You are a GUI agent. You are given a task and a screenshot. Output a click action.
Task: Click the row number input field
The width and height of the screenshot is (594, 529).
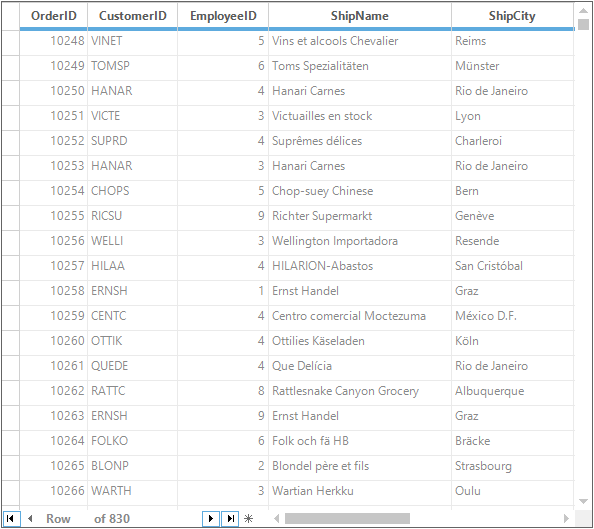point(82,518)
